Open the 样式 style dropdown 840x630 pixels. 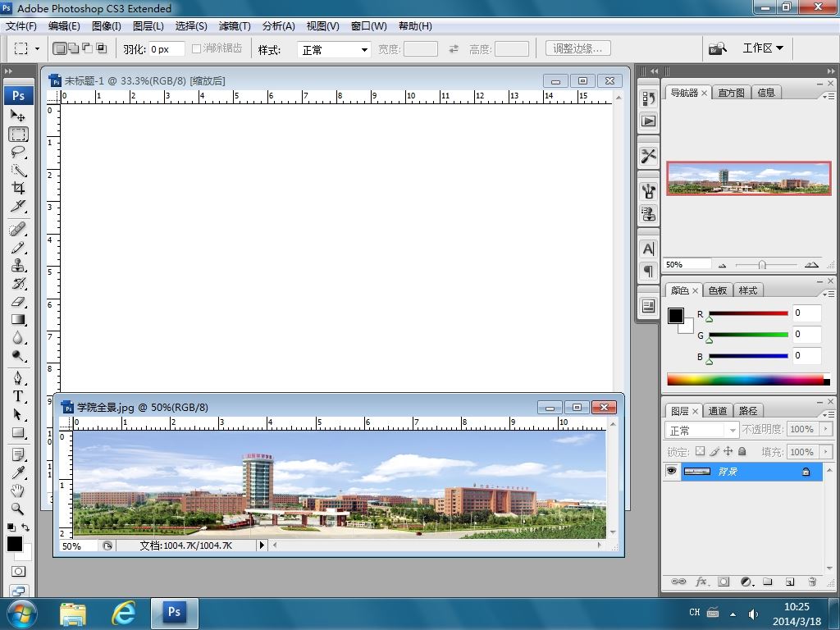click(x=335, y=50)
